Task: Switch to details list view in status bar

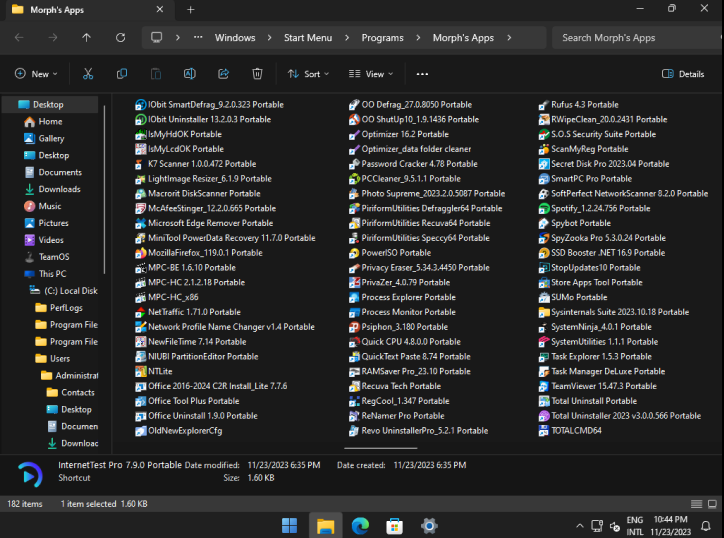Action: point(696,504)
